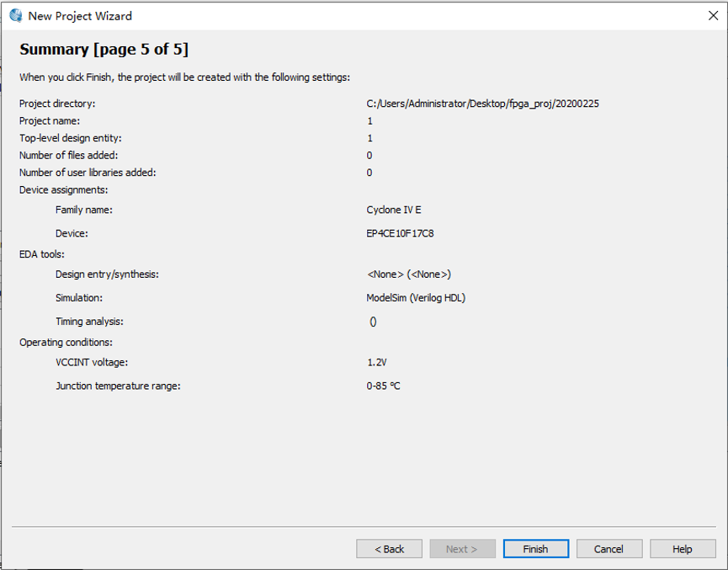Close the New Project Wizard window
The width and height of the screenshot is (728, 570).
pos(713,15)
